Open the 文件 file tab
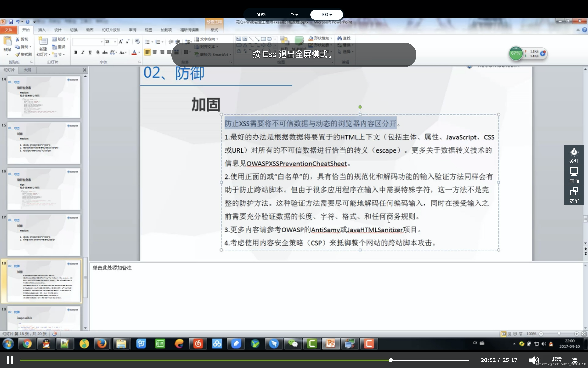 (x=9, y=30)
